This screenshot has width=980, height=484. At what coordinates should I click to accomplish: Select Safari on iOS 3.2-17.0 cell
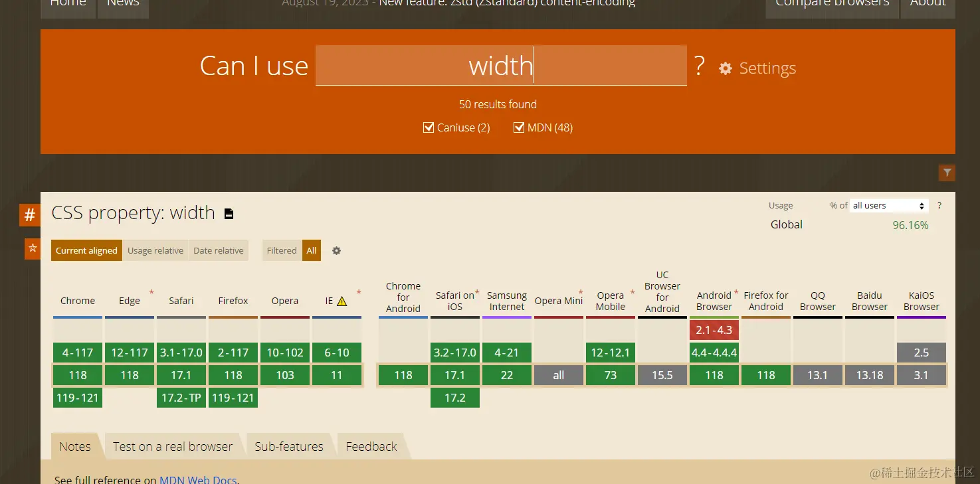click(455, 353)
